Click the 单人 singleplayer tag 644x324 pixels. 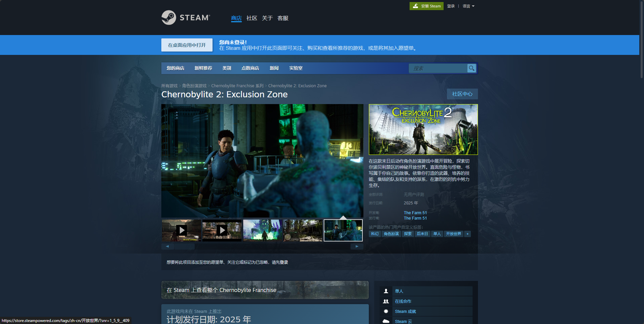437,234
